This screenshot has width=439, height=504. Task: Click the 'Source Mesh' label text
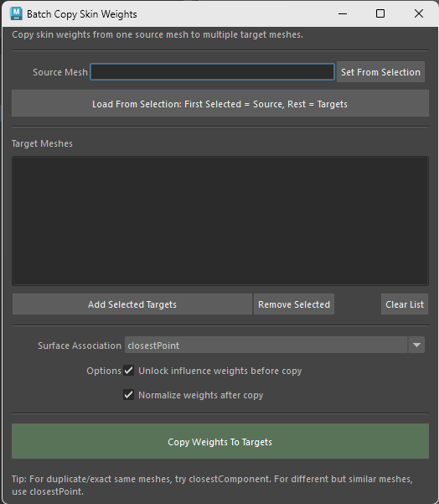(60, 72)
